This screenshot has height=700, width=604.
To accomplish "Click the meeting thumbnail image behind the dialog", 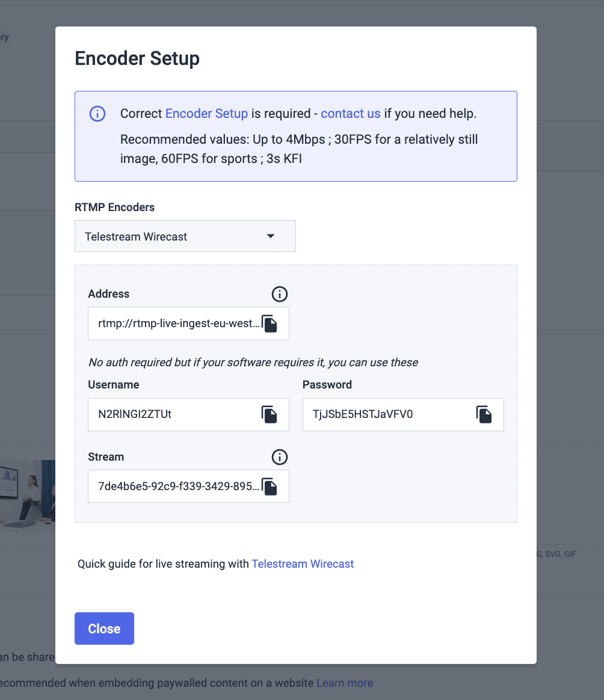I will tap(28, 496).
